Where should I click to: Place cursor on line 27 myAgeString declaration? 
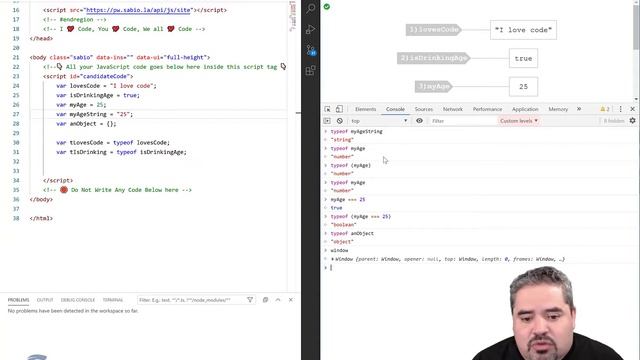tap(94, 114)
